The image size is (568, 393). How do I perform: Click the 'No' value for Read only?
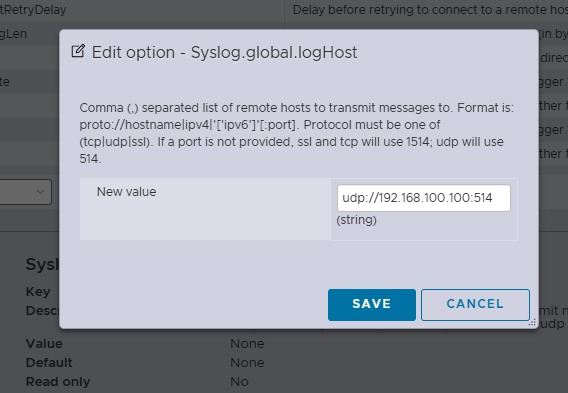point(239,382)
